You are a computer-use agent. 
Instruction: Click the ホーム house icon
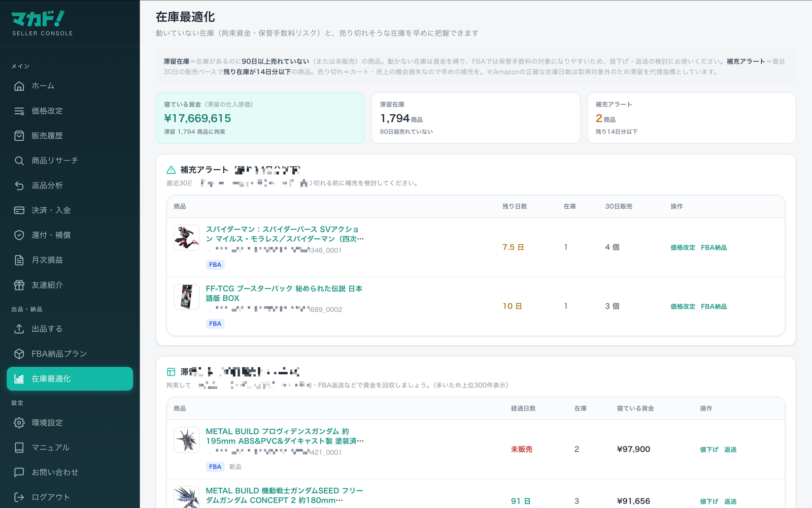coord(19,86)
